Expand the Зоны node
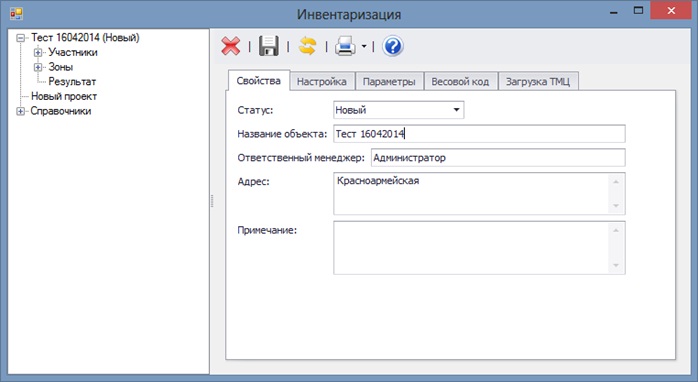This screenshot has height=382, width=698. coord(38,67)
